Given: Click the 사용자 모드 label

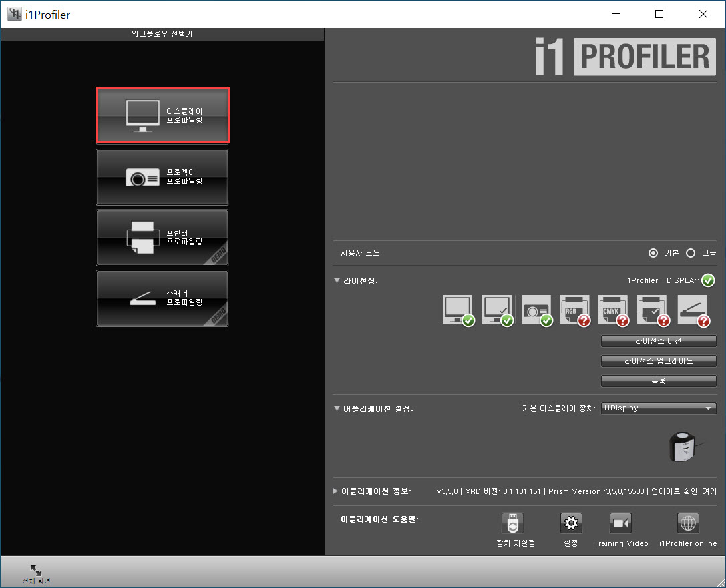Looking at the screenshot, I should coord(361,253).
